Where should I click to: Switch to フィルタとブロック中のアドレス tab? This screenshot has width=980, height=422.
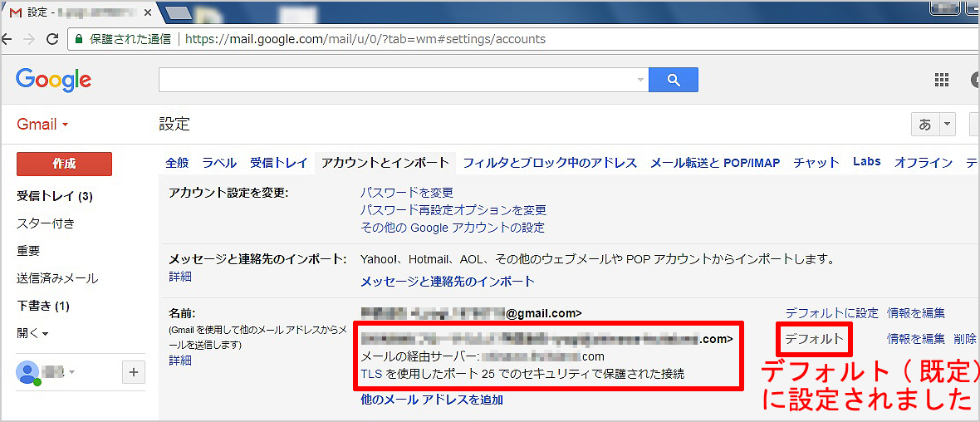point(550,163)
